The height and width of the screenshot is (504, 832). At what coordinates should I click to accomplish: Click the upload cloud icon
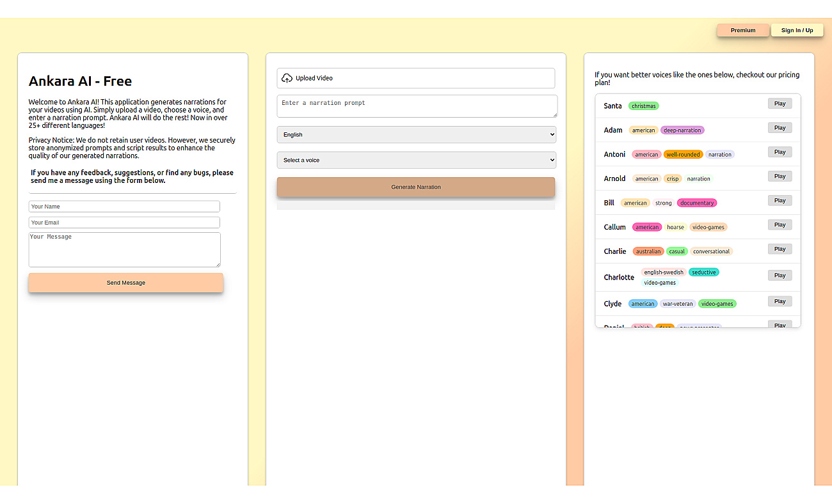(x=287, y=78)
